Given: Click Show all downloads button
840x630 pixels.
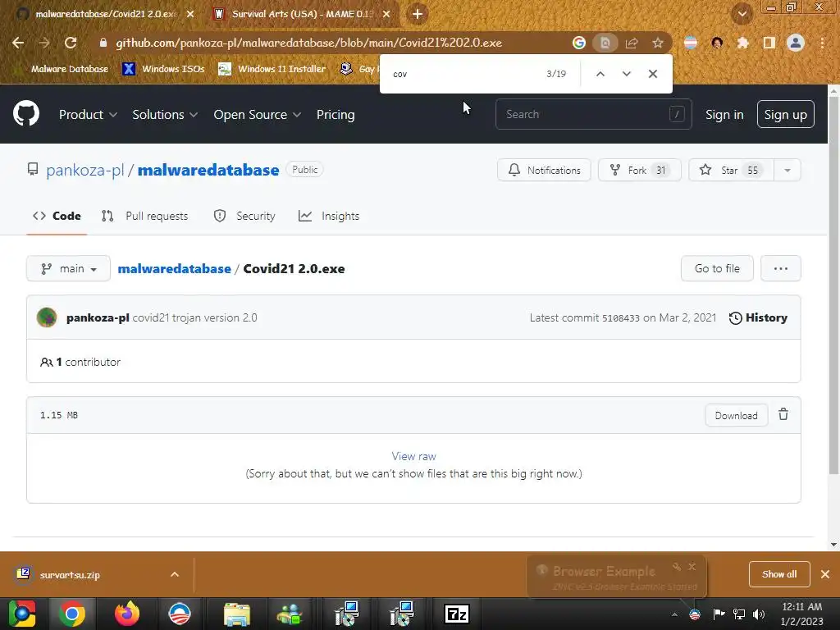Looking at the screenshot, I should pyautogui.click(x=779, y=574).
